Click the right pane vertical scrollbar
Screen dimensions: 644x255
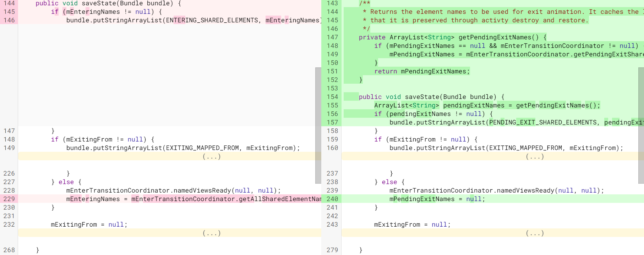click(x=641, y=125)
